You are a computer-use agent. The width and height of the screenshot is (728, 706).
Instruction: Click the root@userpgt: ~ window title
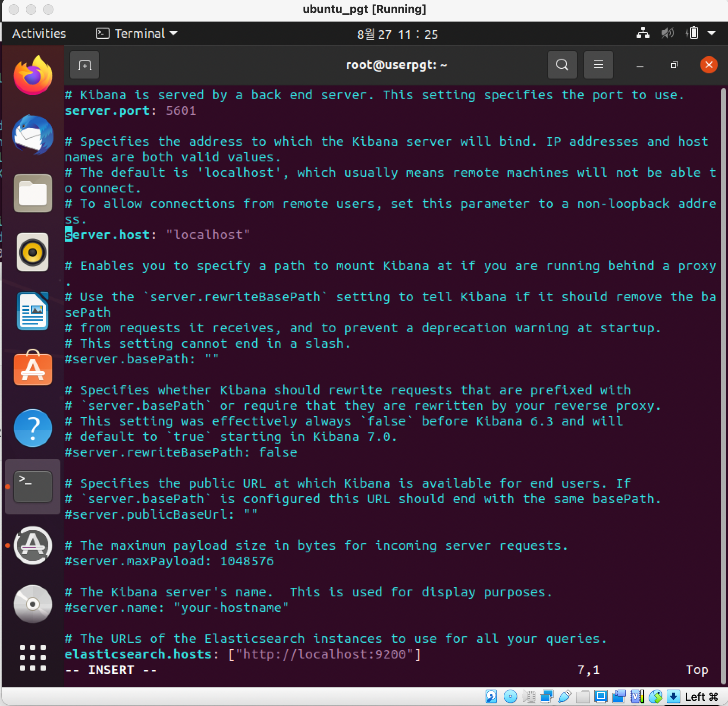click(396, 65)
